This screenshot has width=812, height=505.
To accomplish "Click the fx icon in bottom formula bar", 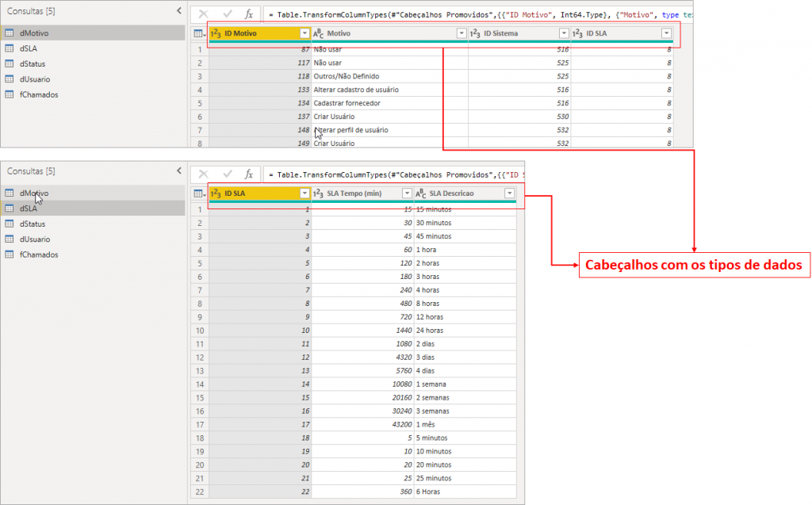I will tap(249, 174).
